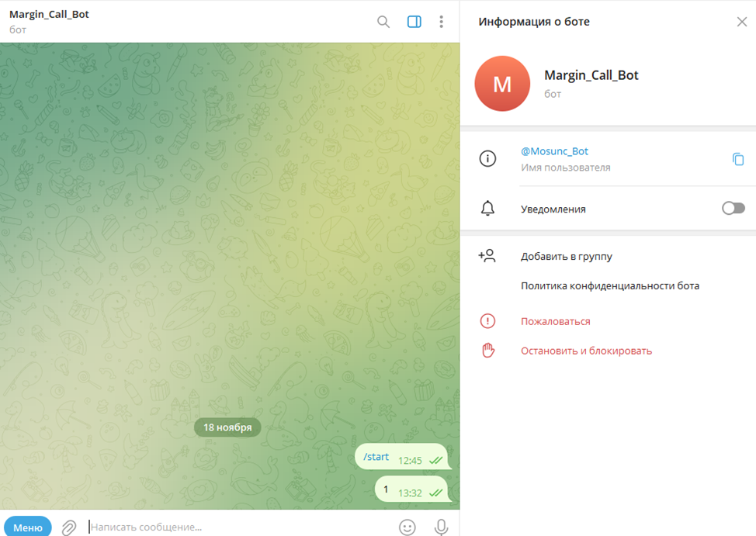Open the @Mosunc_Bot username link
The height and width of the screenshot is (536, 756).
554,151
